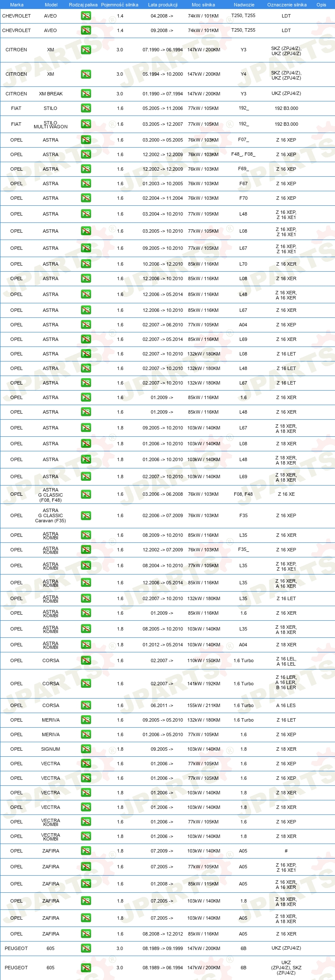Click the 01.2012 -> 05.2014 date cell
The width and height of the screenshot is (335, 980).
163,645
